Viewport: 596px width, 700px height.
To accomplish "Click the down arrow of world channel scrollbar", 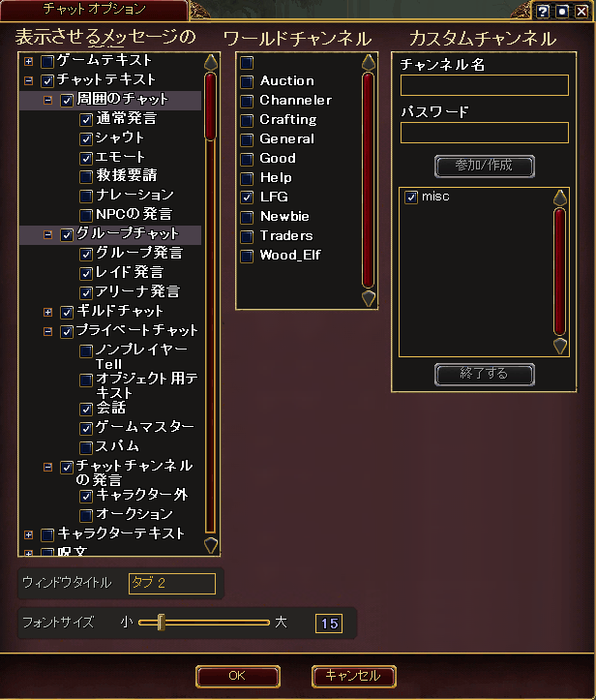I will 369,298.
